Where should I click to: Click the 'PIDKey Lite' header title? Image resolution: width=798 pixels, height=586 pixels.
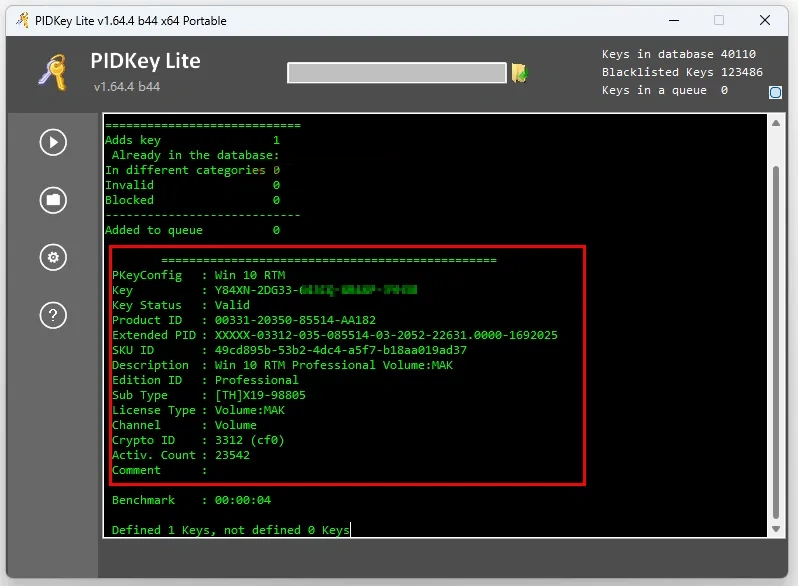coord(146,61)
